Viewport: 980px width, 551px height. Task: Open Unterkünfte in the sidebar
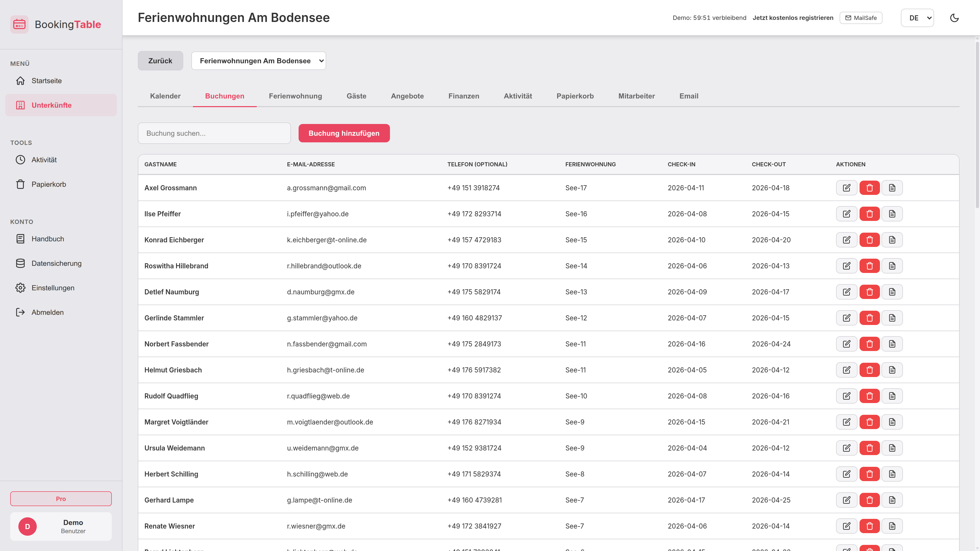click(x=61, y=105)
